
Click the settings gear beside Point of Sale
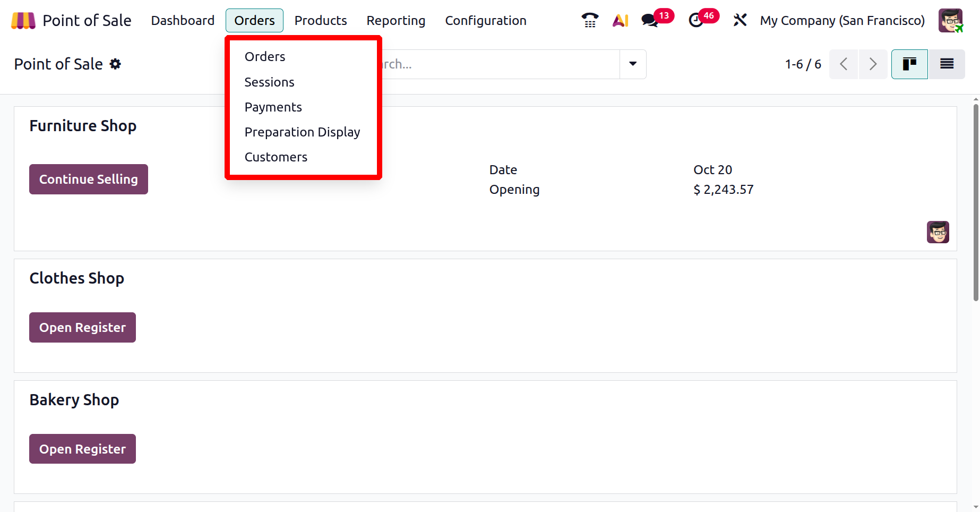[115, 64]
